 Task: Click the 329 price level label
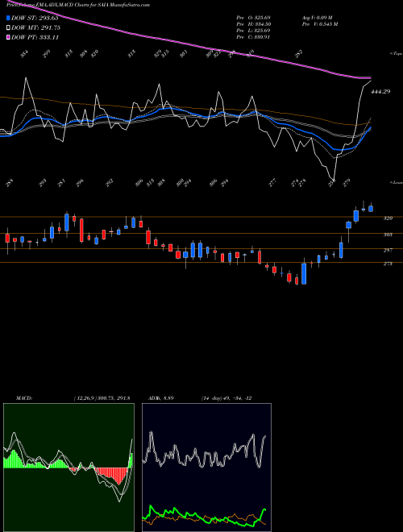click(x=388, y=218)
